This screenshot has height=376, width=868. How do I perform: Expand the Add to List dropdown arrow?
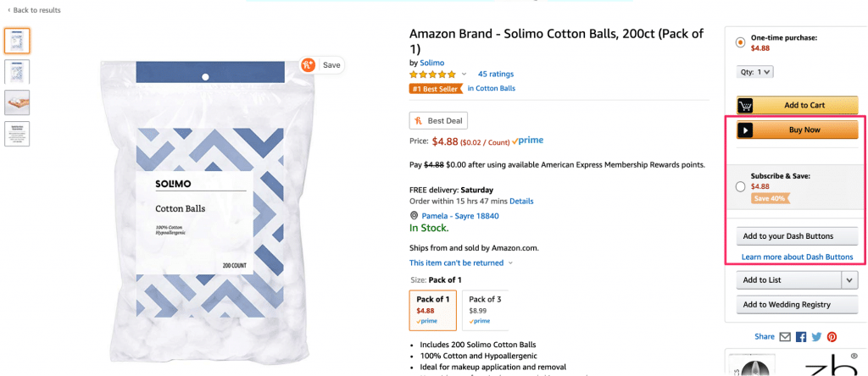(x=850, y=280)
